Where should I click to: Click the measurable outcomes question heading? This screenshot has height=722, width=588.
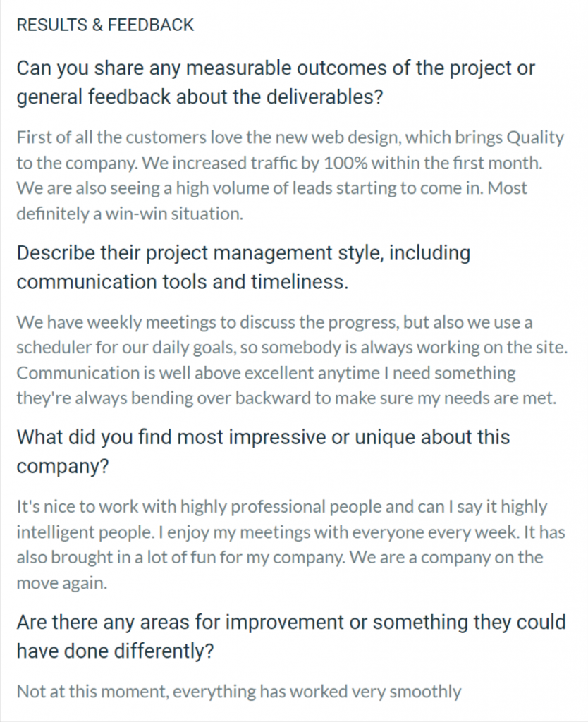(276, 82)
